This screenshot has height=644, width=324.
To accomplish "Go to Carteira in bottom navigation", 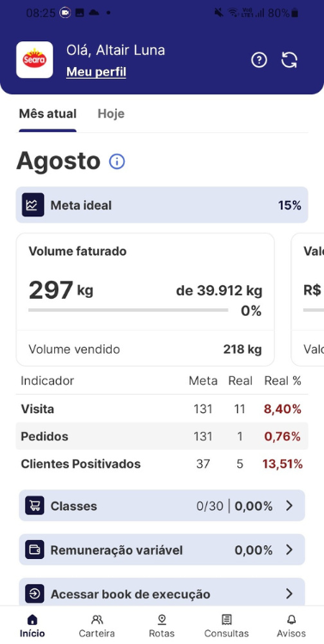I will pos(97,626).
